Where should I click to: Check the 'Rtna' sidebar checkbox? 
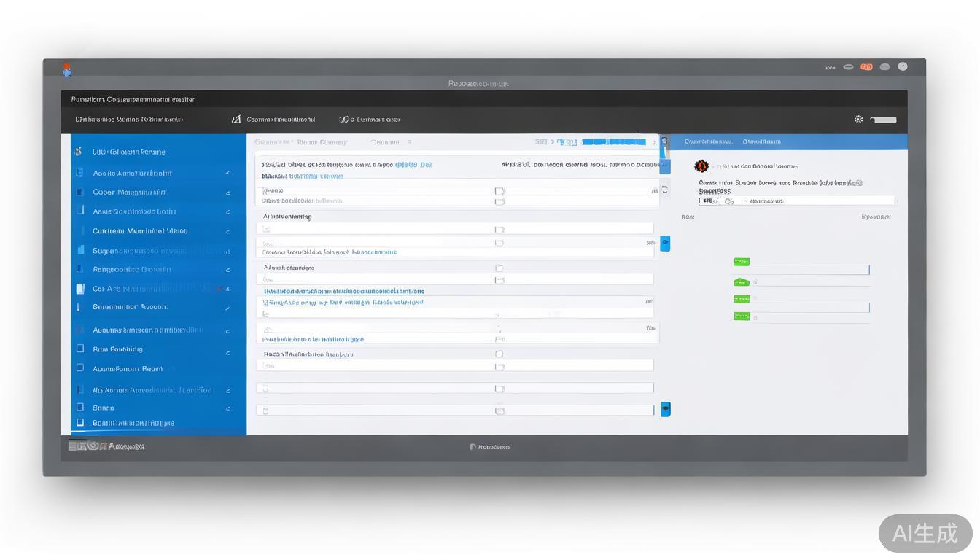(x=80, y=349)
